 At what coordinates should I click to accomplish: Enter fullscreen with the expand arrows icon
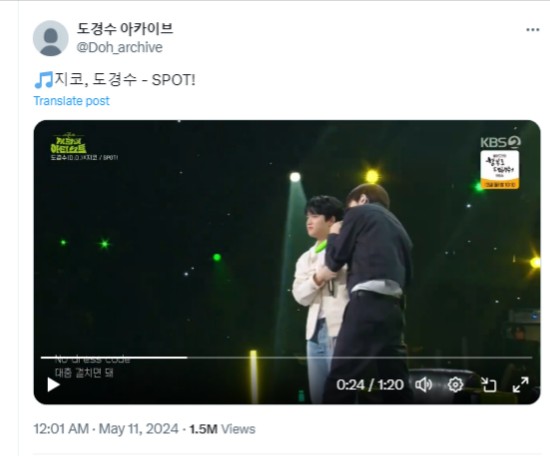(x=521, y=385)
